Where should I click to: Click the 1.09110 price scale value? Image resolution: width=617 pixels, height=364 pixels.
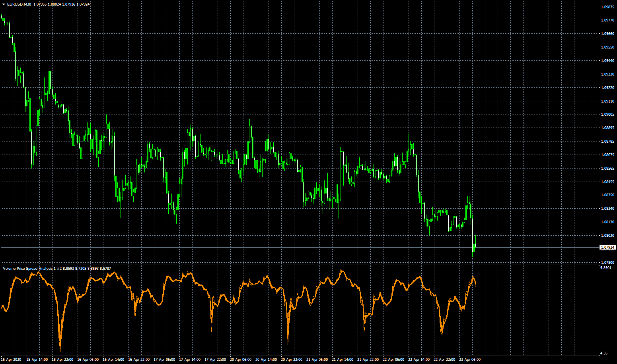tap(609, 101)
